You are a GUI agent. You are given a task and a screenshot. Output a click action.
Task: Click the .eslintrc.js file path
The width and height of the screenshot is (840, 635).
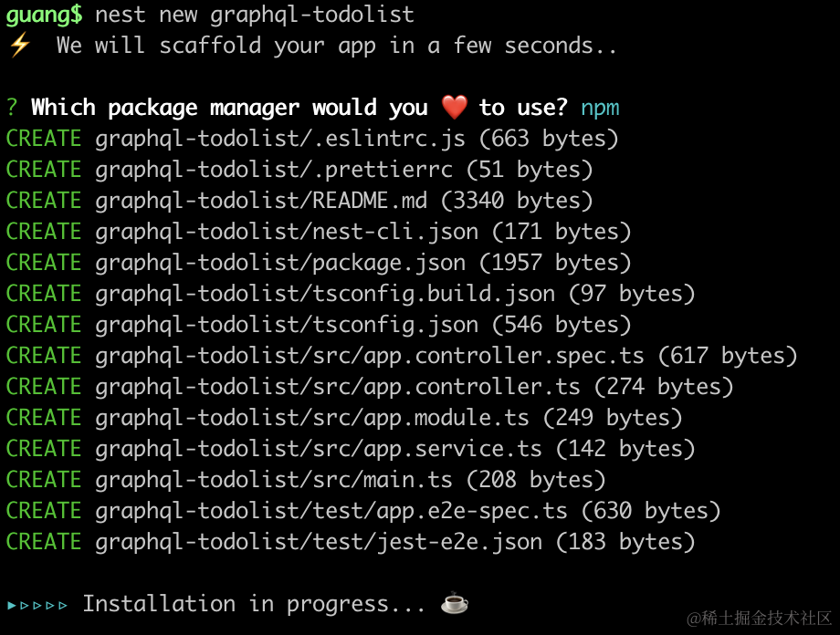click(280, 139)
